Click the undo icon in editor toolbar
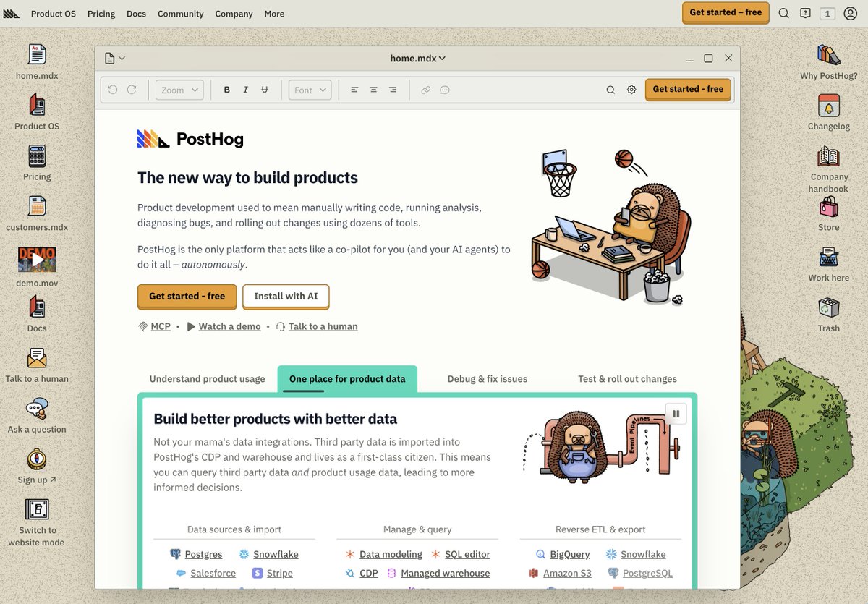868x604 pixels. point(113,90)
